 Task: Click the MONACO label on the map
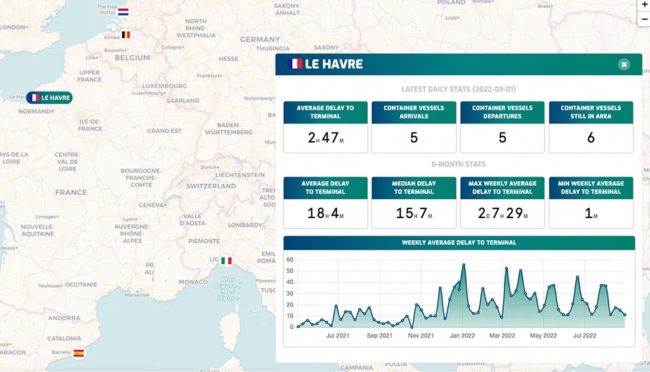click(x=193, y=282)
